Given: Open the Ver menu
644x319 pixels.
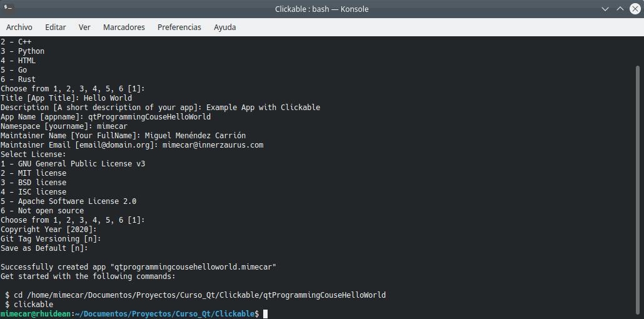Looking at the screenshot, I should [84, 28].
